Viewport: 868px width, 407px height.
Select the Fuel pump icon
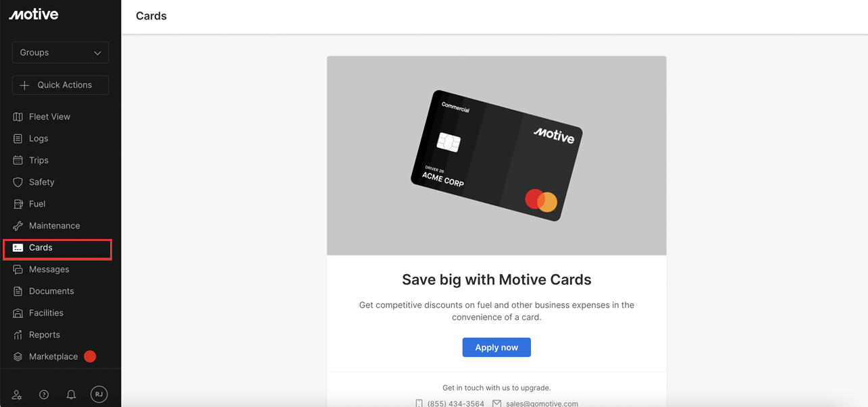(18, 204)
